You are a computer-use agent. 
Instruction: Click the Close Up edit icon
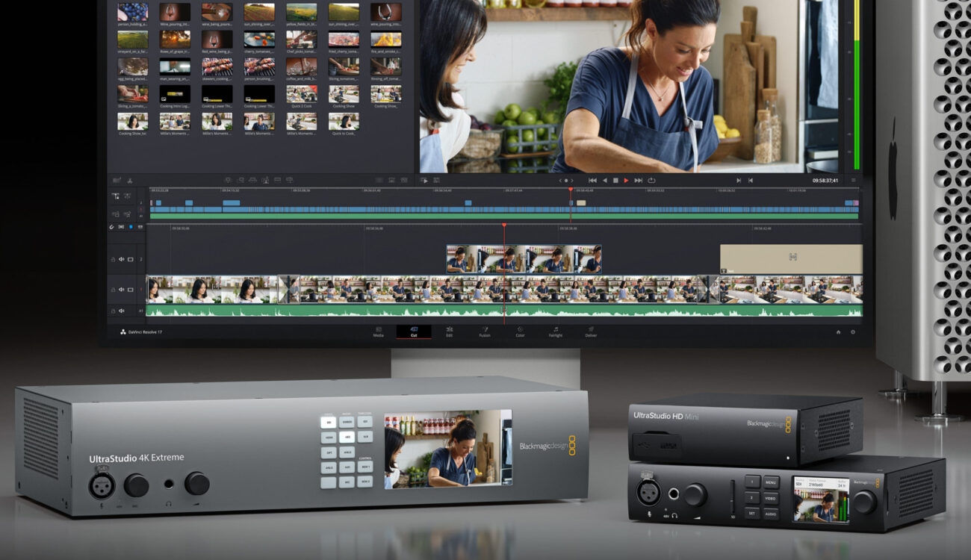tap(265, 180)
